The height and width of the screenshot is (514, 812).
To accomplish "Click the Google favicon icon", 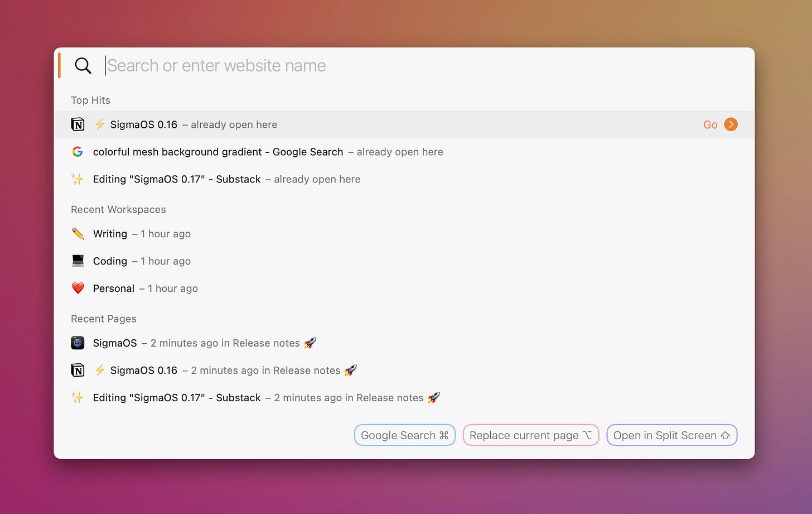I will [x=78, y=152].
